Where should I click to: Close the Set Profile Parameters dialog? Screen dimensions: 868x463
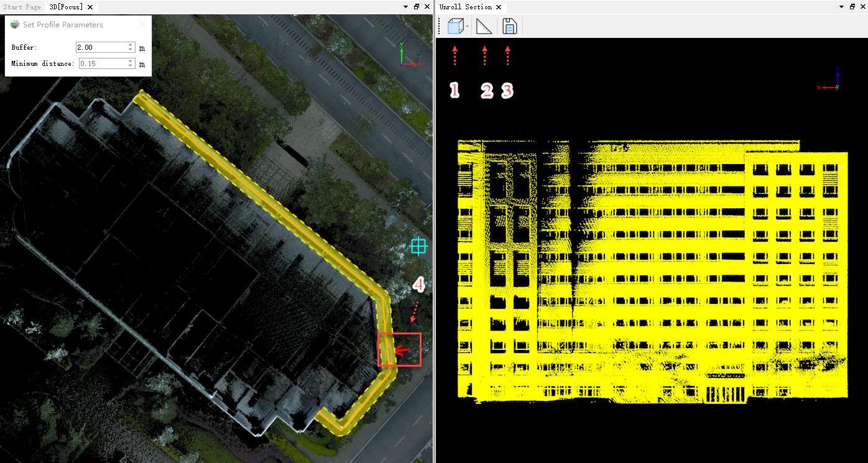[142, 25]
